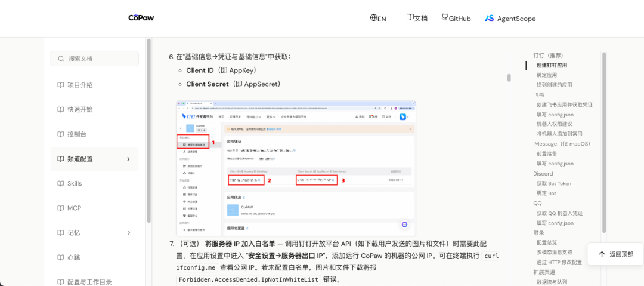644x286 pixels.
Task: Go to 数据流与队列 section
Action: click(552, 282)
